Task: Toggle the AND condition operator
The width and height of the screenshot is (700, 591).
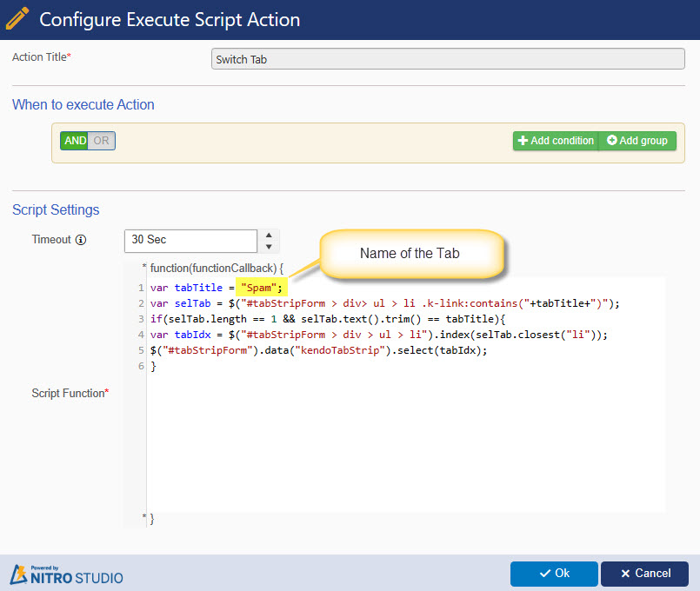Action: 74,140
